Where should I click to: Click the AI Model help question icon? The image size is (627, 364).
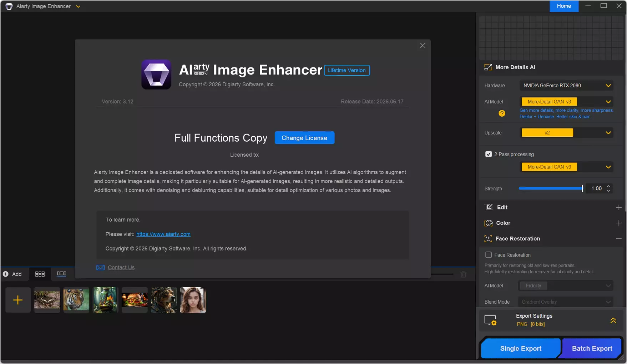[502, 113]
